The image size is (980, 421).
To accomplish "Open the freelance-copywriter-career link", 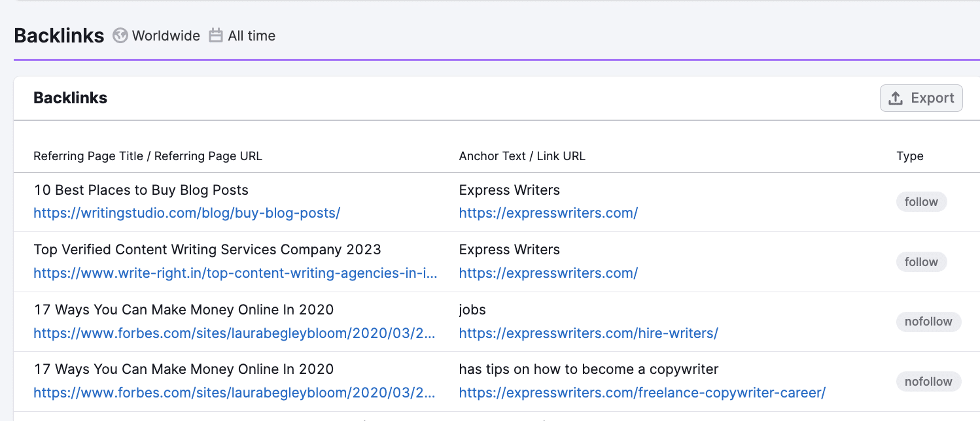I will tap(642, 392).
